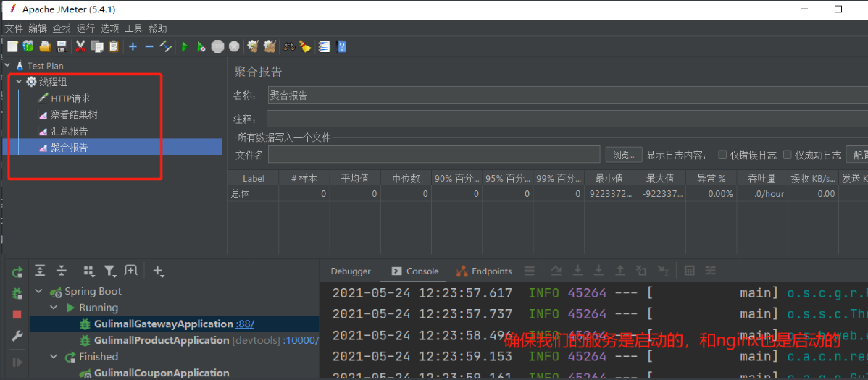Select 察看结果树 in the test tree

click(x=74, y=115)
